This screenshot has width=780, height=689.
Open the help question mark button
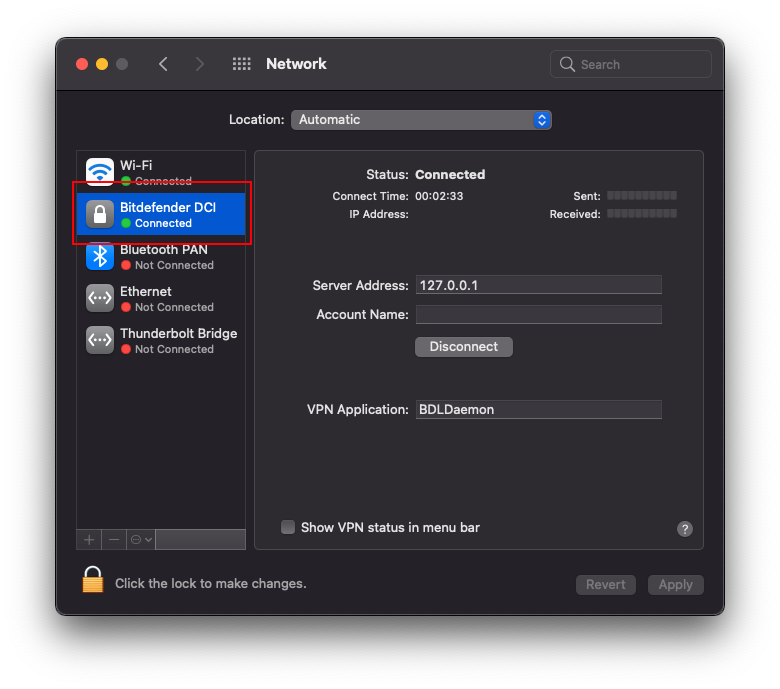click(x=685, y=529)
